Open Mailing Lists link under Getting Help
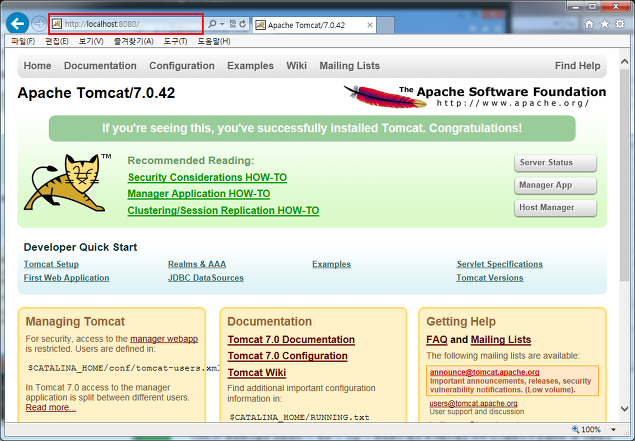 coord(501,340)
